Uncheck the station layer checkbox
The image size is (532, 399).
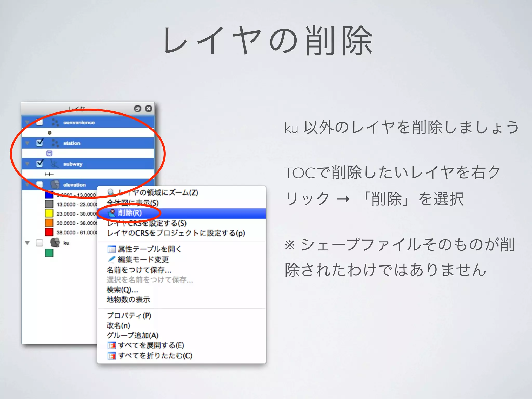pyautogui.click(x=40, y=143)
